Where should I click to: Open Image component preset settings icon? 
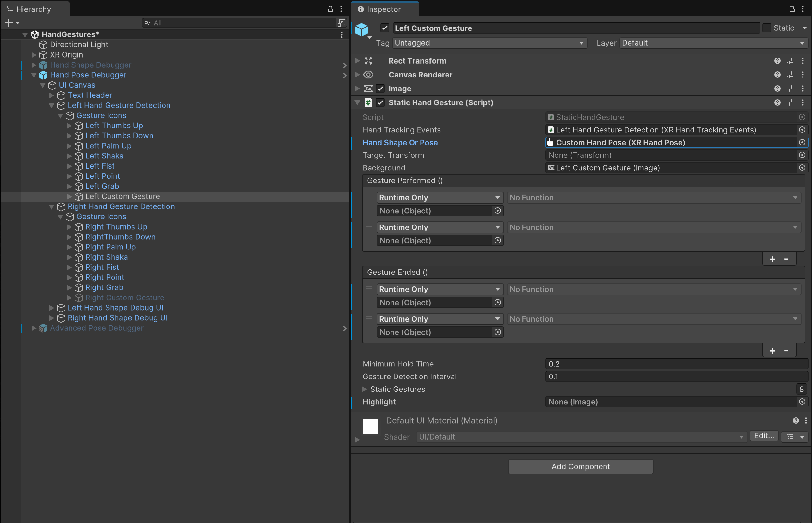[790, 89]
